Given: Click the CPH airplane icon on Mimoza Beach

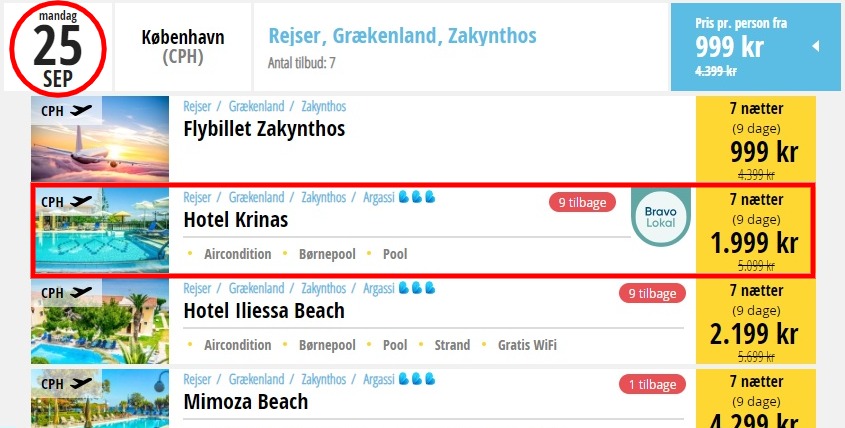Looking at the screenshot, I should click(81, 384).
